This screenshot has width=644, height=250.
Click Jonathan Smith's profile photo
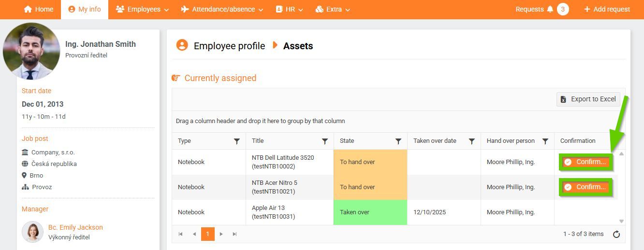pyautogui.click(x=31, y=51)
